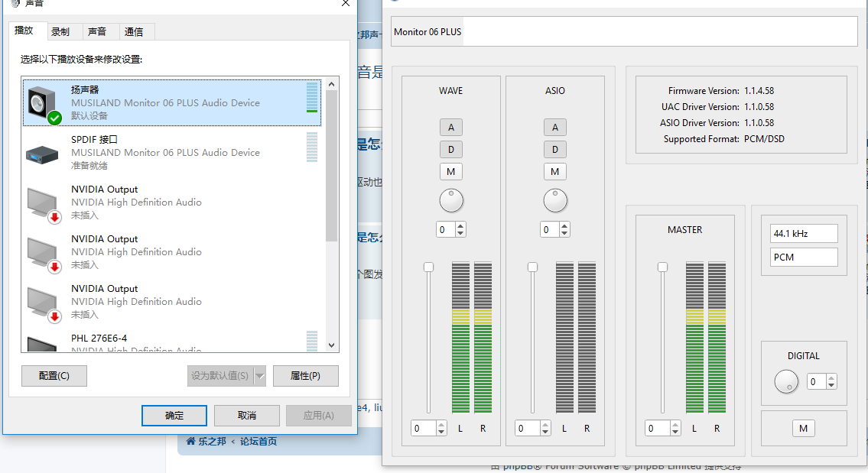Click the 配置(C) button

(x=54, y=376)
